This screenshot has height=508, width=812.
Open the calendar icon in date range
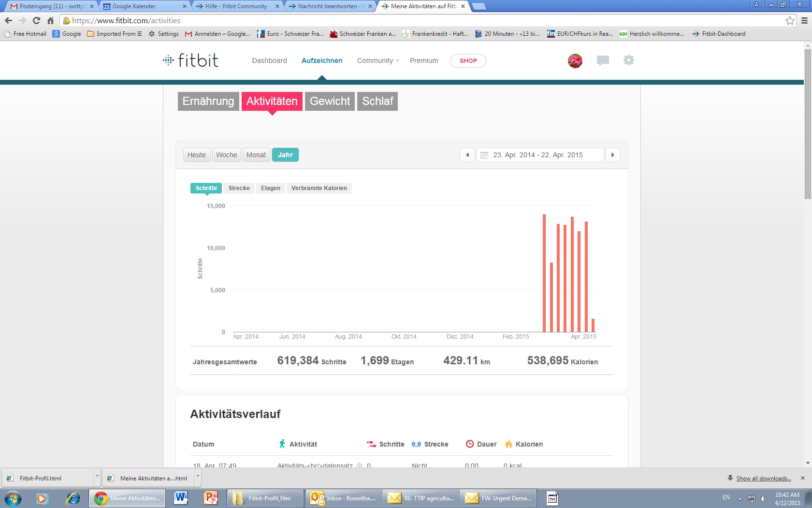[484, 155]
